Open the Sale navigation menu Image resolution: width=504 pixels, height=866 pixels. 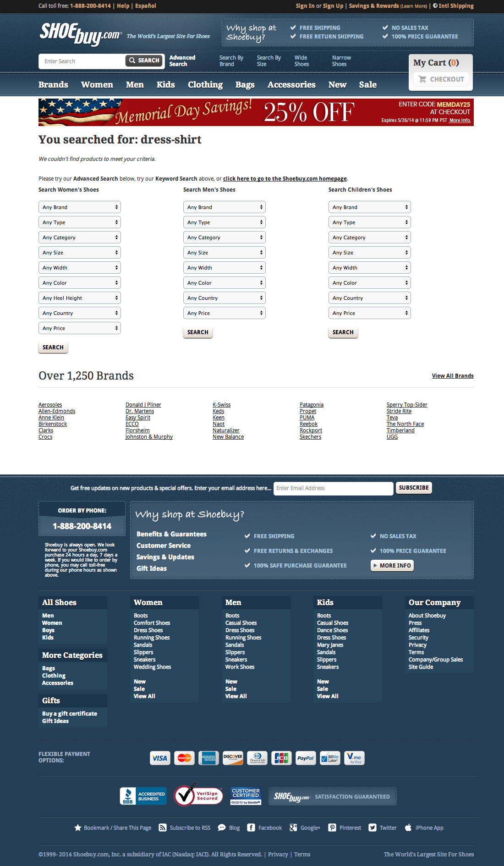(368, 85)
